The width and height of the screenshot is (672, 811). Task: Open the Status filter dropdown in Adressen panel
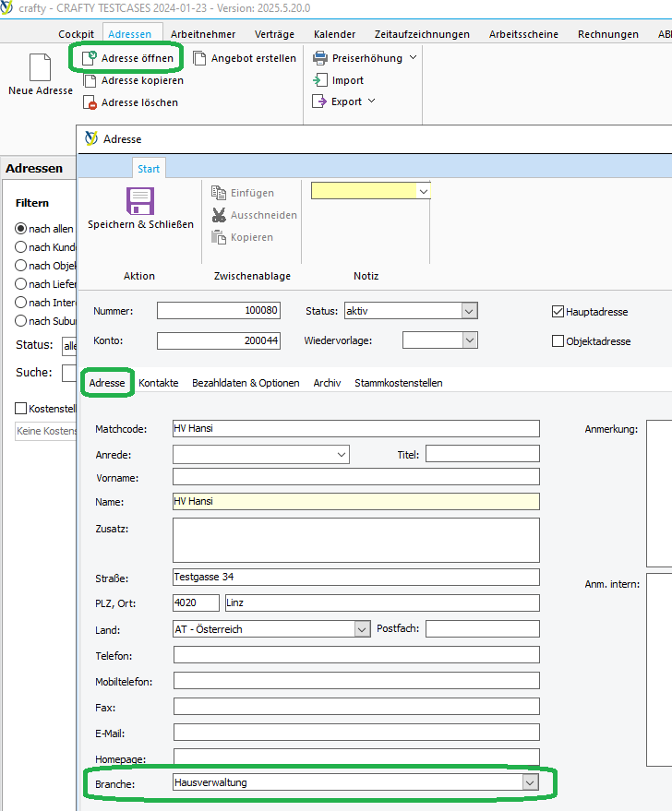(69, 345)
